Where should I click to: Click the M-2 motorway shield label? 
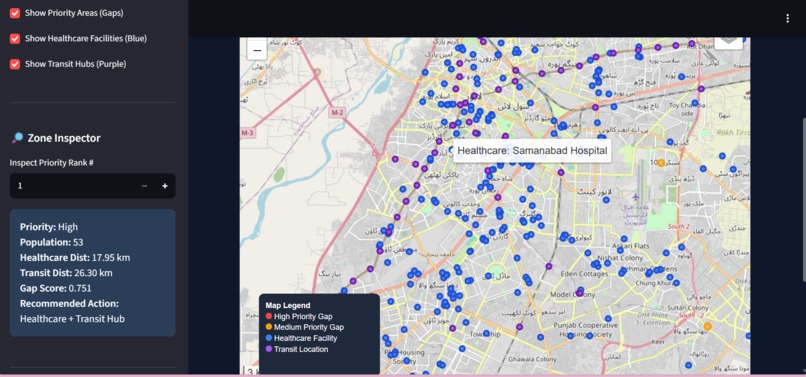pyautogui.click(x=337, y=112)
